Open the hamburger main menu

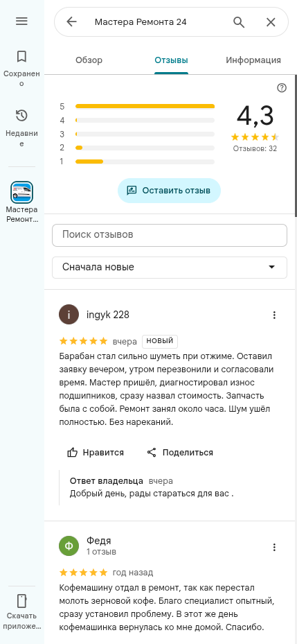click(x=21, y=21)
